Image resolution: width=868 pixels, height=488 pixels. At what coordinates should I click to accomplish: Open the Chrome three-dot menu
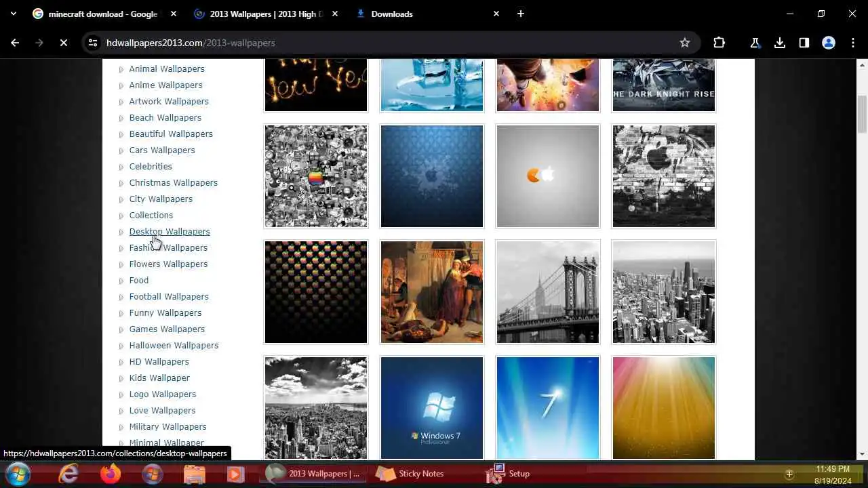[x=852, y=43]
